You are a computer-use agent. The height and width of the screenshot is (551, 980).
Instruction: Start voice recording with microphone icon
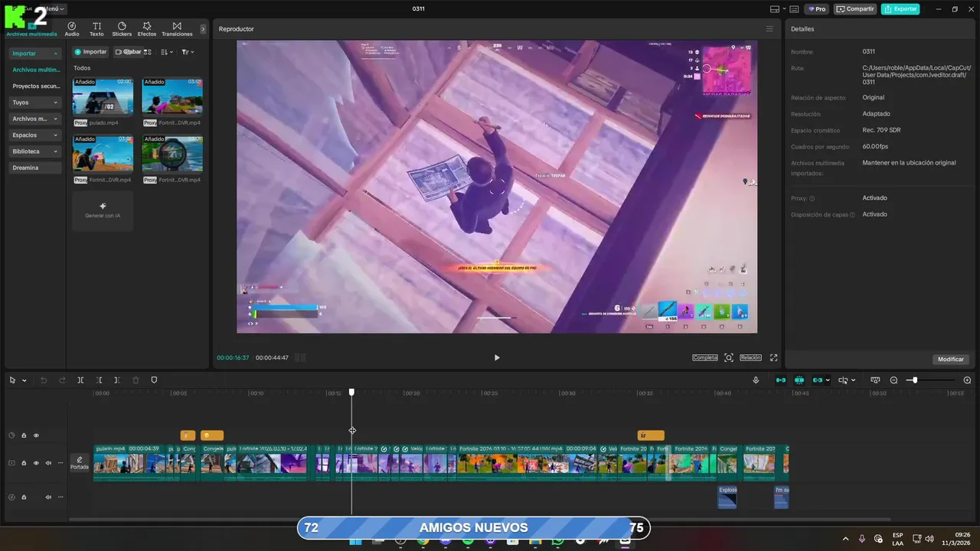pos(756,380)
